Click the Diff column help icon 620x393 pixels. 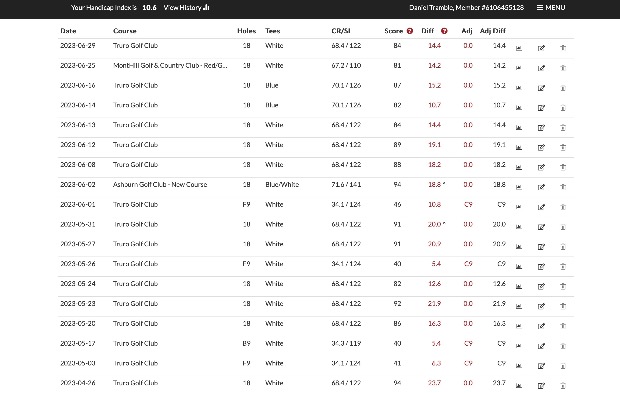pyautogui.click(x=444, y=31)
